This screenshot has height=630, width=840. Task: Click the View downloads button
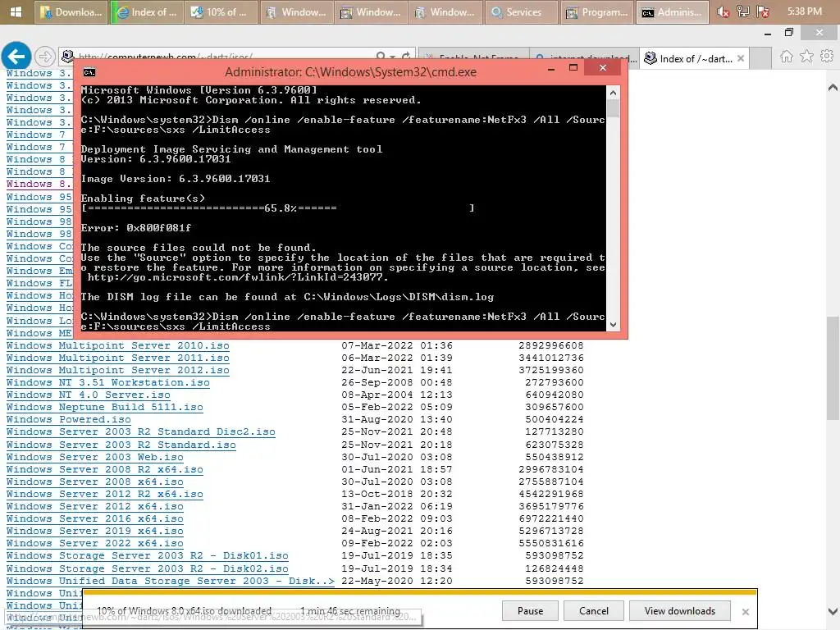click(680, 610)
